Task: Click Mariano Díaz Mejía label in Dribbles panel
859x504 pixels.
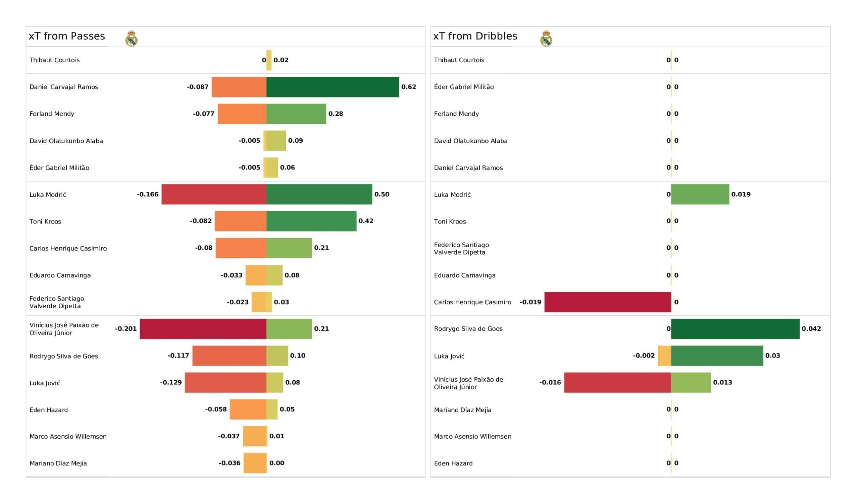Action: (x=462, y=410)
